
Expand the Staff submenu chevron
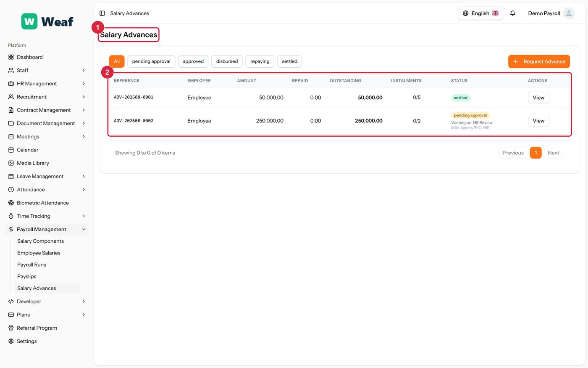click(84, 70)
